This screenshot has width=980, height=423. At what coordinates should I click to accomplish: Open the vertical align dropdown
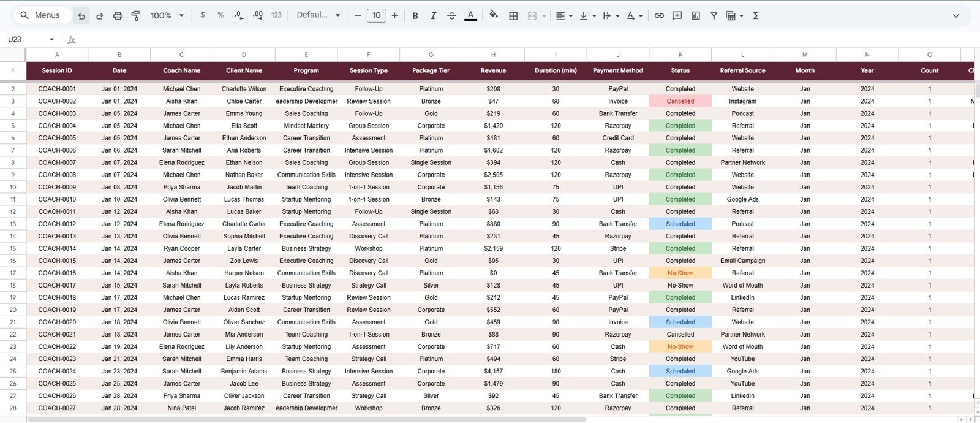(x=587, y=15)
